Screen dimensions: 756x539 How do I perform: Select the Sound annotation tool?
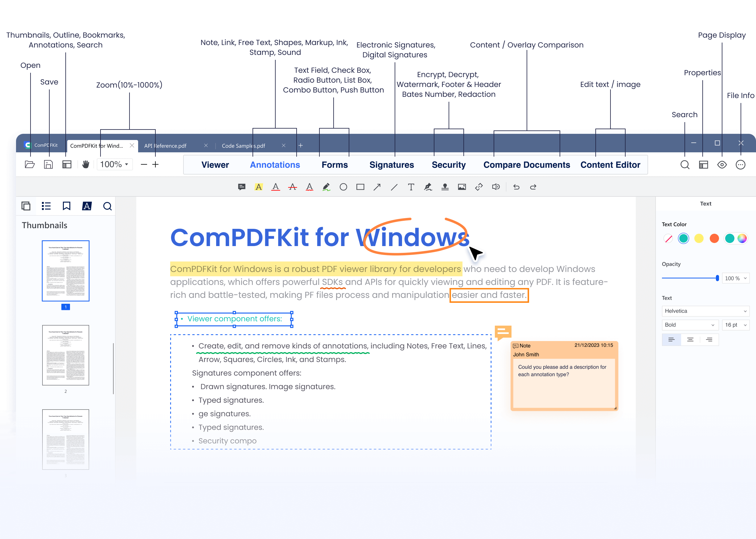[x=496, y=187]
